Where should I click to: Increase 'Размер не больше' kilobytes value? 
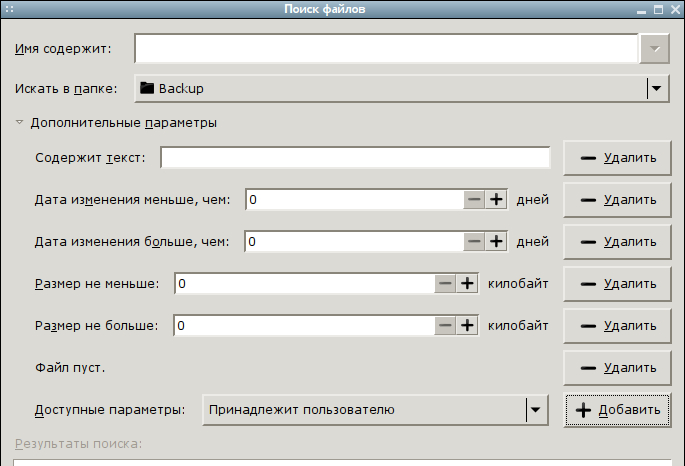tap(467, 325)
